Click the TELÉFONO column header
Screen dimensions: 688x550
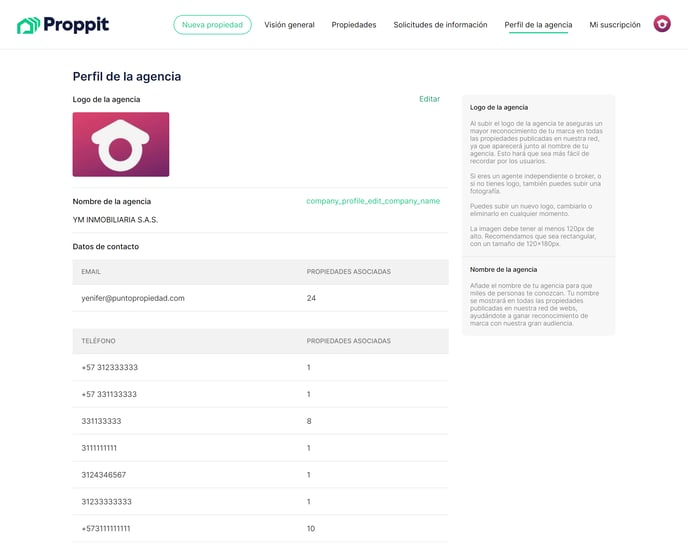point(98,341)
